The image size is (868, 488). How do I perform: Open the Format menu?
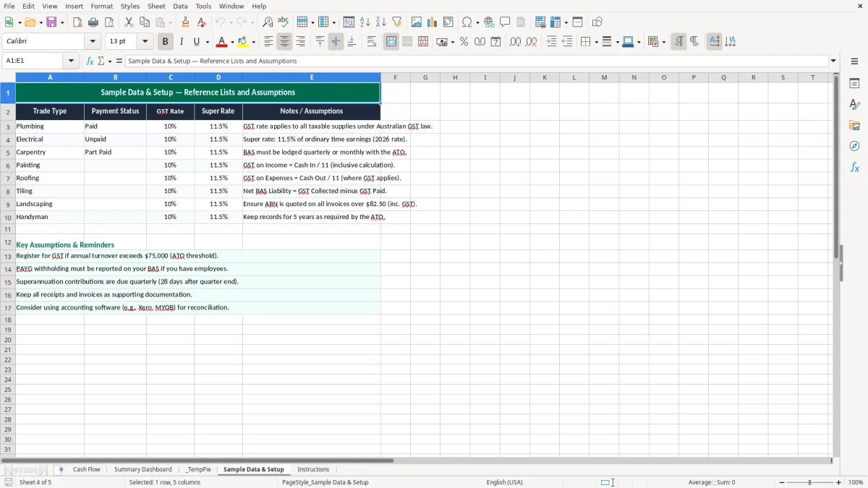pos(102,6)
